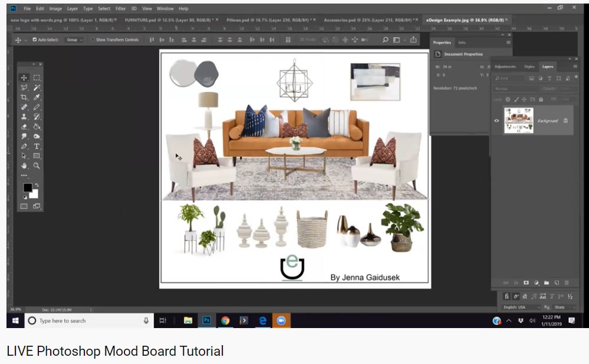Viewport: 589px width, 364px height.
Task: Open the Filter menu
Action: coord(120,9)
